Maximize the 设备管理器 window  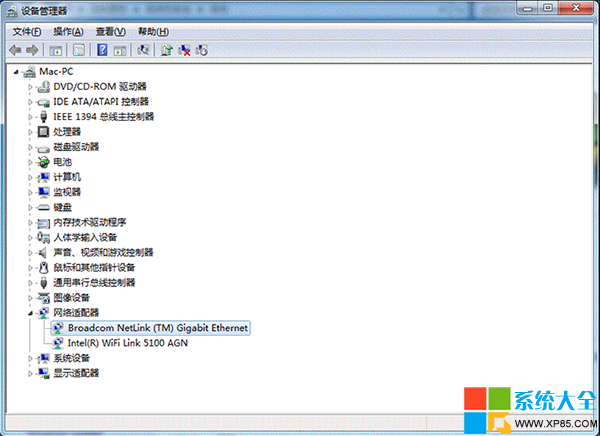[548, 8]
